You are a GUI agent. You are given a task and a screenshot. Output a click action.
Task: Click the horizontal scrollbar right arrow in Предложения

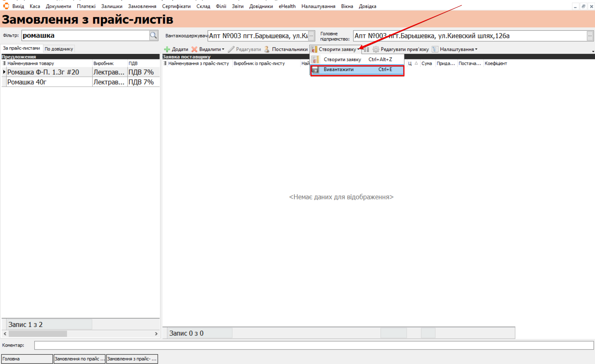(156, 334)
